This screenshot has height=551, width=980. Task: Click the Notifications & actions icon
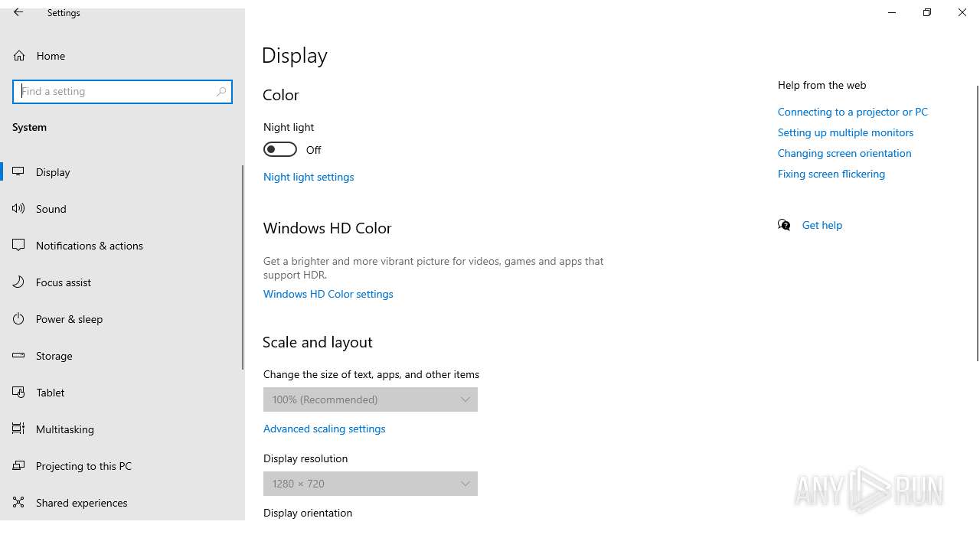19,246
